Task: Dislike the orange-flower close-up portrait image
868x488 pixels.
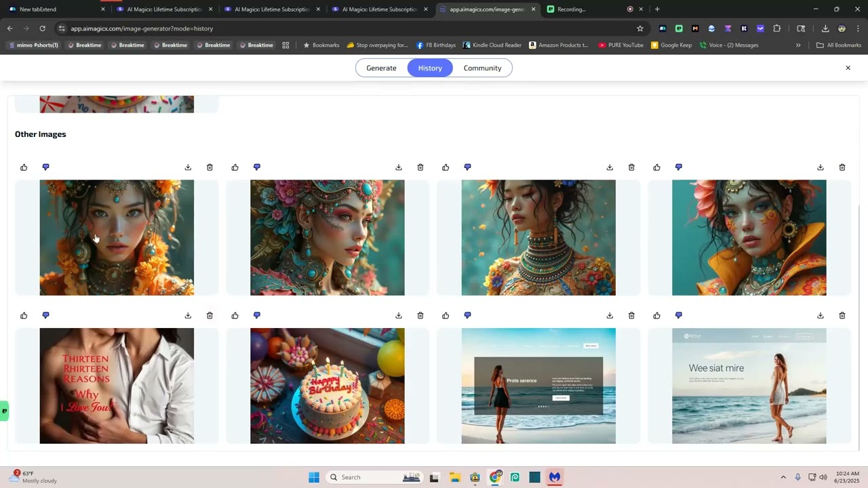Action: point(46,167)
